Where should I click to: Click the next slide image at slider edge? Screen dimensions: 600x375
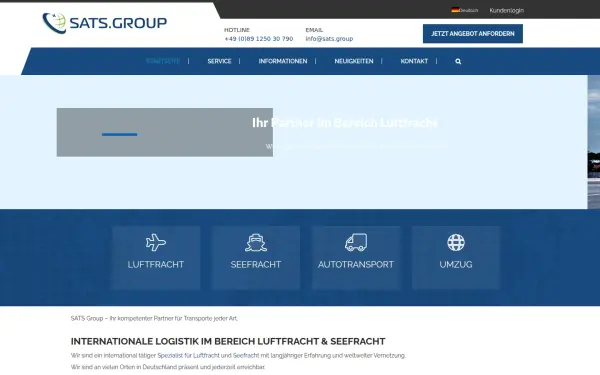[x=594, y=142]
